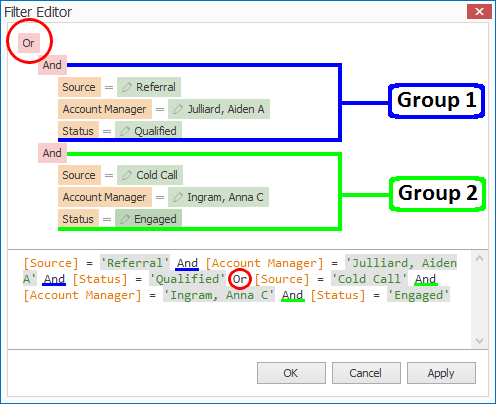This screenshot has height=404, width=496.
Task: Cancel the Filter Editor dialog
Action: 366,373
